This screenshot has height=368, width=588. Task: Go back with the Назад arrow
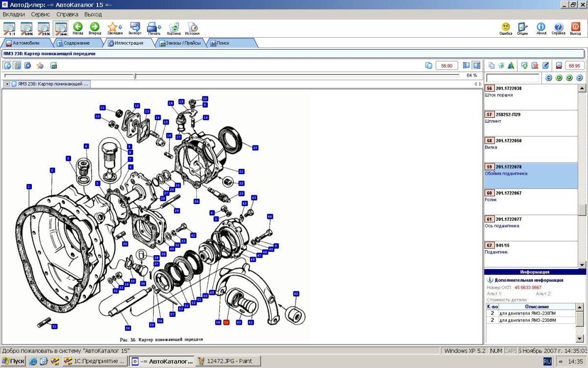[x=78, y=28]
